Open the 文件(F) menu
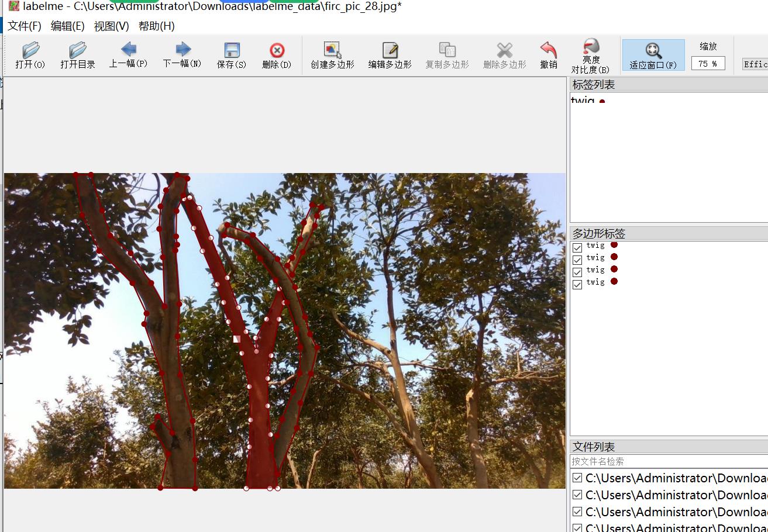The image size is (768, 532). [x=25, y=26]
